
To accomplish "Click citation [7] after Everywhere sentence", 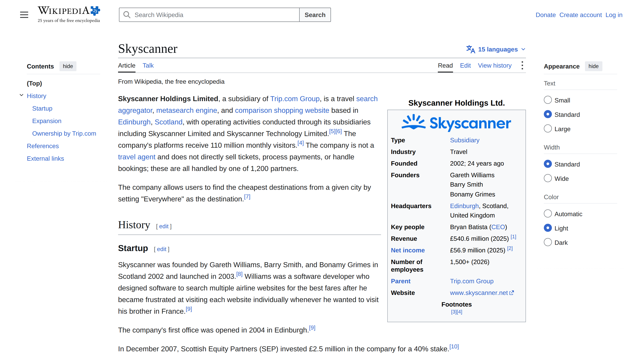I will coord(247,196).
